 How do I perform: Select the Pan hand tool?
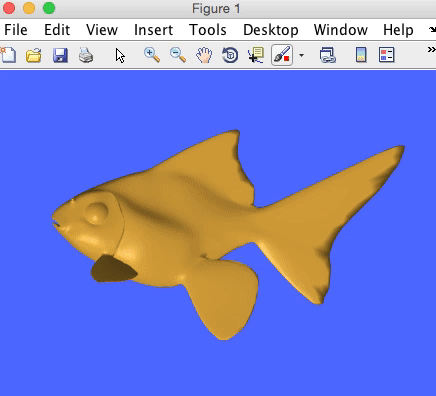204,55
